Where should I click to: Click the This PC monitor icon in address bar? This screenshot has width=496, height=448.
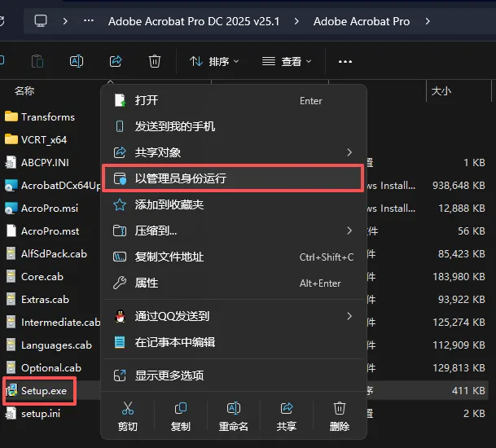(41, 21)
